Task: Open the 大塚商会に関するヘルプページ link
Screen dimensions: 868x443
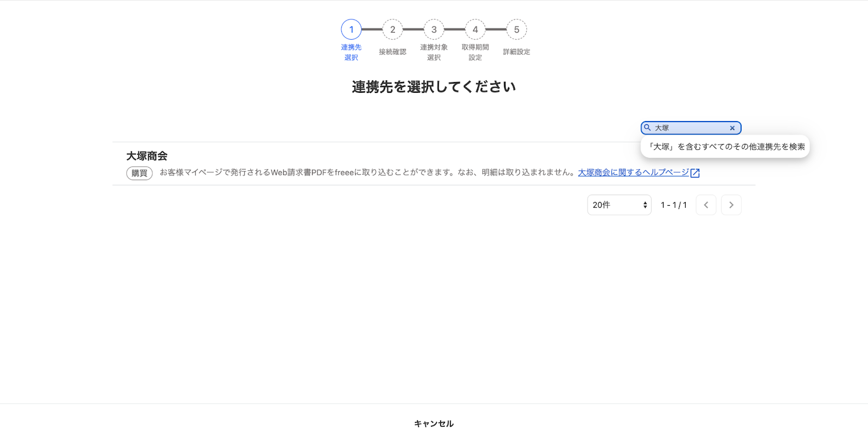Action: (x=633, y=173)
